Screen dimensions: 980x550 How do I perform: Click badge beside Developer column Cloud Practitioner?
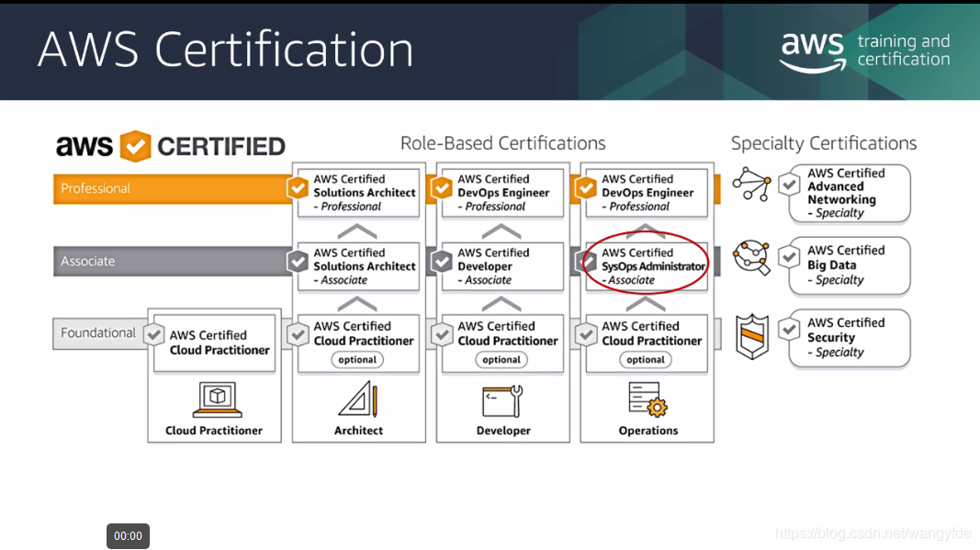click(442, 334)
